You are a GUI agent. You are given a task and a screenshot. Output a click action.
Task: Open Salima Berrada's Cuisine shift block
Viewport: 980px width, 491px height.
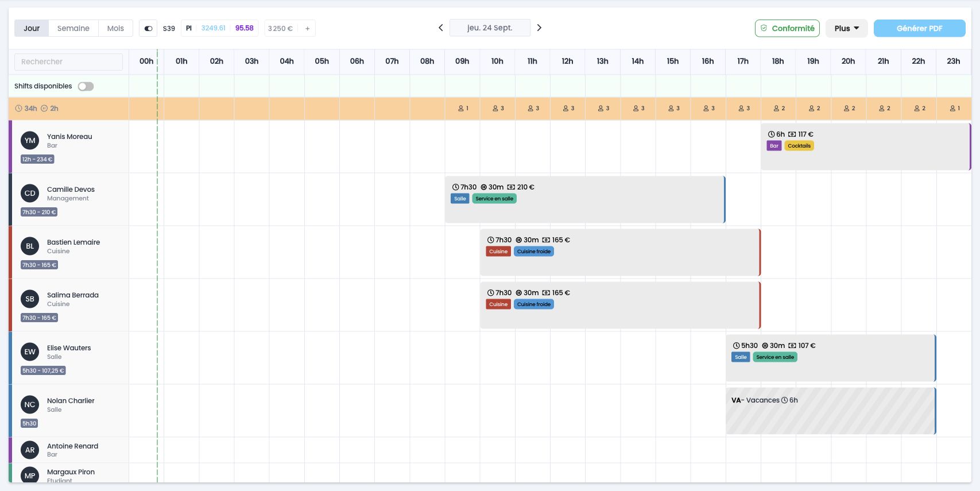(x=620, y=305)
